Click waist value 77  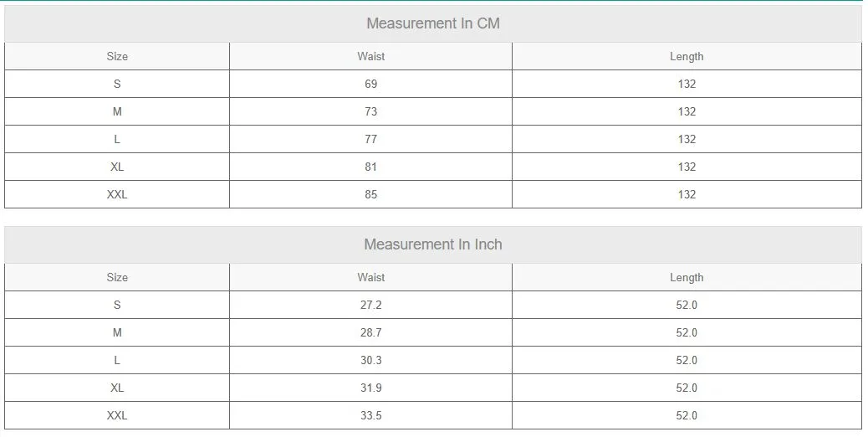click(x=370, y=139)
